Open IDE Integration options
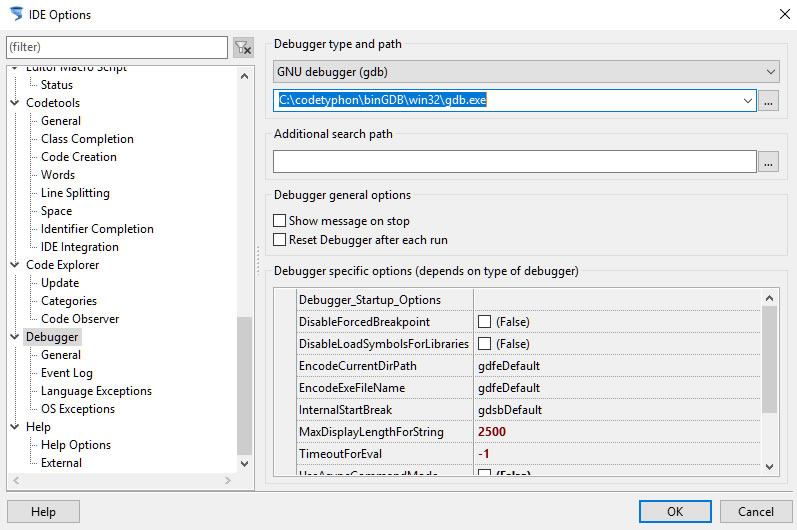Image resolution: width=797 pixels, height=530 pixels. click(x=79, y=247)
